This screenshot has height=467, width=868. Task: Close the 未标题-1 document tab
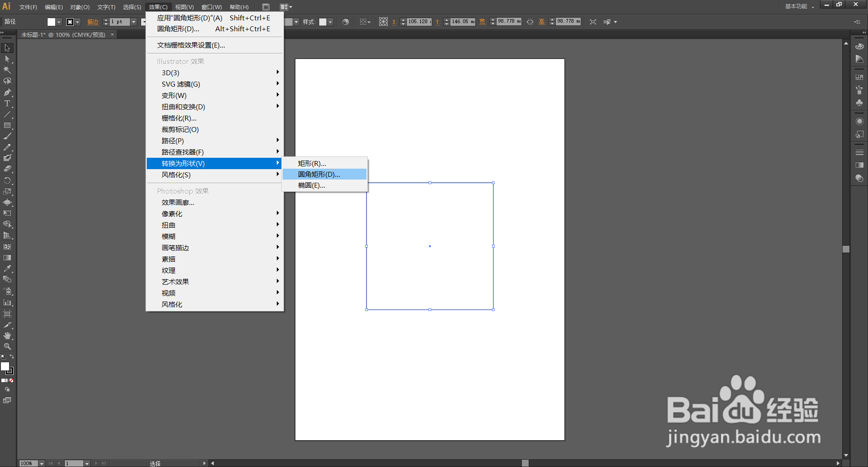[x=112, y=34]
